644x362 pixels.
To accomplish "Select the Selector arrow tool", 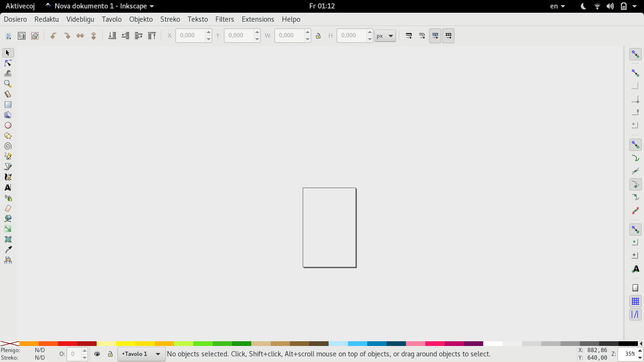I will (8, 53).
